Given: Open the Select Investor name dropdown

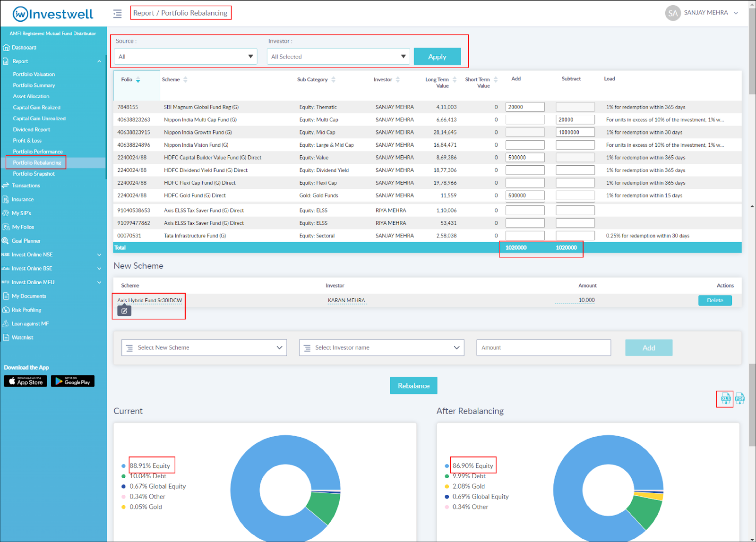Looking at the screenshot, I should pos(382,347).
